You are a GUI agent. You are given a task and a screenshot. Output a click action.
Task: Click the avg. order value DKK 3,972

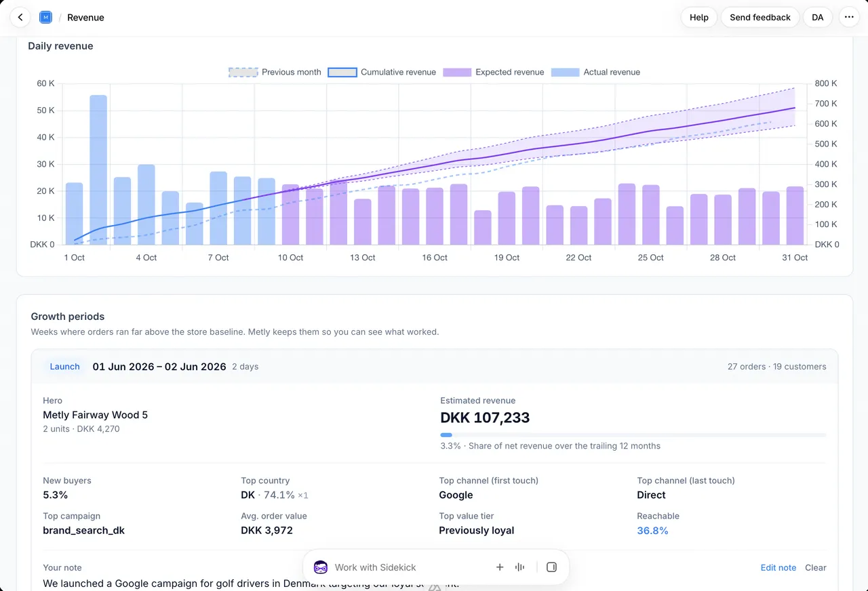(267, 531)
